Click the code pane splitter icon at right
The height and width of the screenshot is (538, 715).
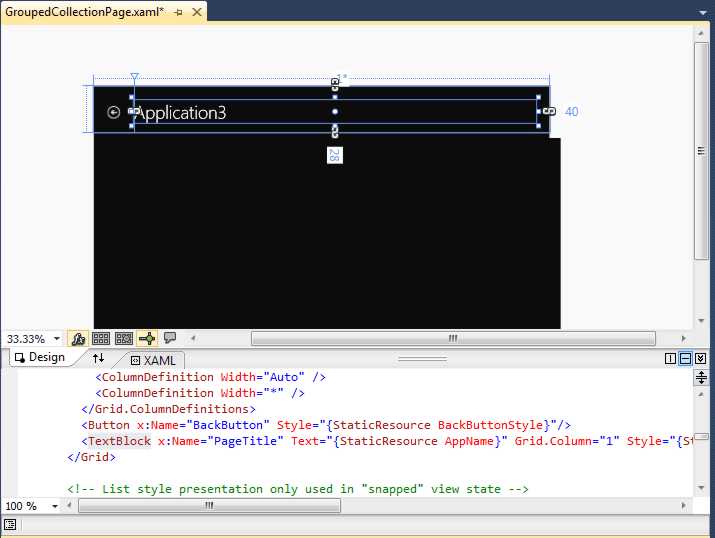coord(701,378)
